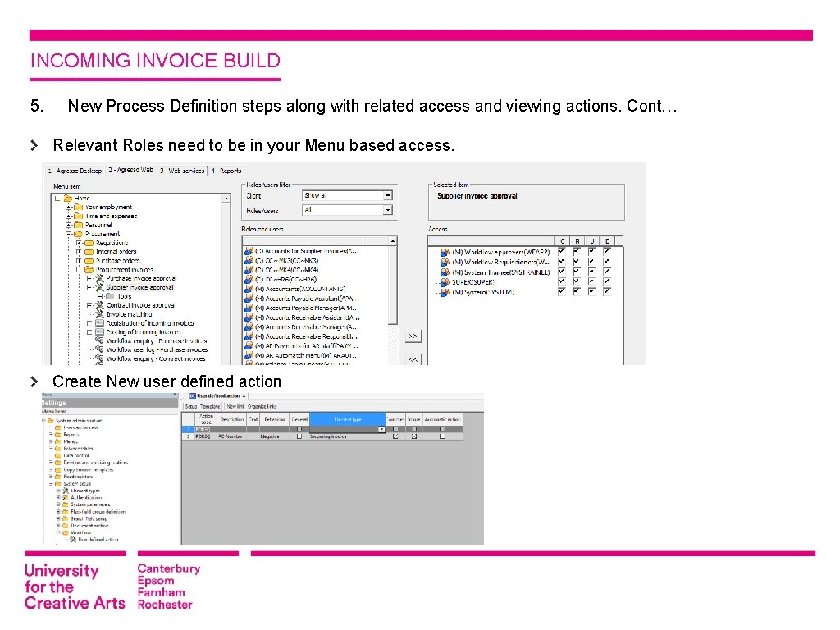Click the move-right arrows button for roles
This screenshot has height=630, width=840.
point(413,336)
